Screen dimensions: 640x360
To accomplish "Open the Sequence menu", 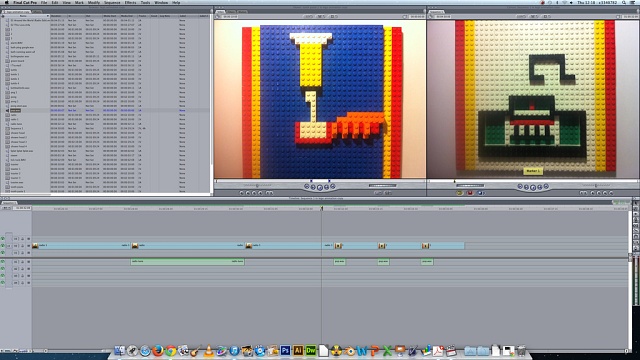I will click(x=112, y=2).
